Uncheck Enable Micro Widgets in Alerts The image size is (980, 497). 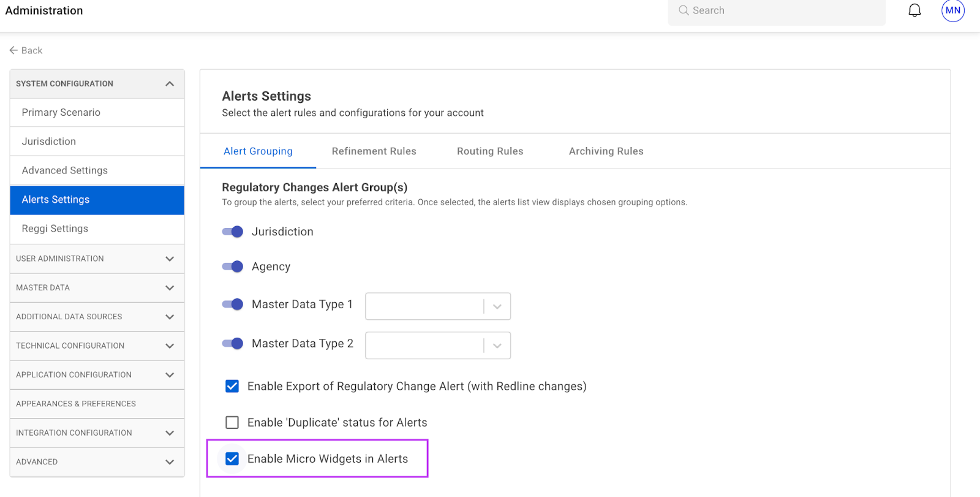point(232,459)
